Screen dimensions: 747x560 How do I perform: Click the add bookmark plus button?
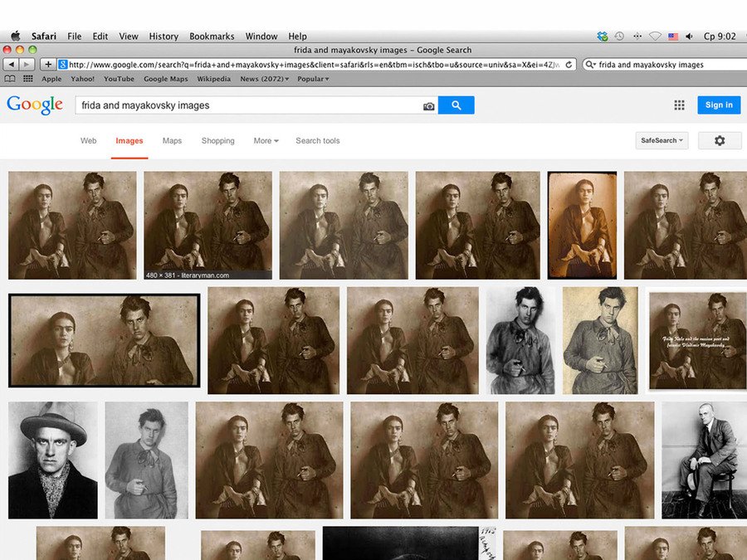coord(48,65)
